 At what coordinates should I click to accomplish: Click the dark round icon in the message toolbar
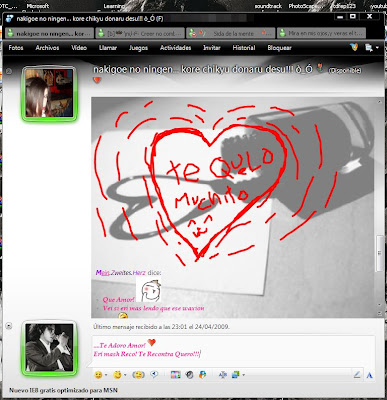pos(189,375)
